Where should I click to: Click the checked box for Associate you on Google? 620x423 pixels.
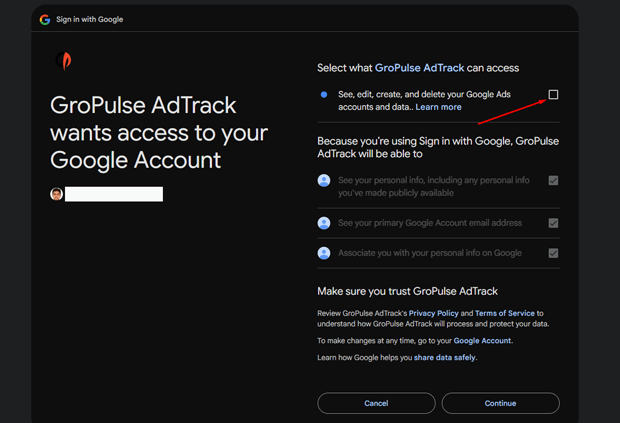point(553,253)
